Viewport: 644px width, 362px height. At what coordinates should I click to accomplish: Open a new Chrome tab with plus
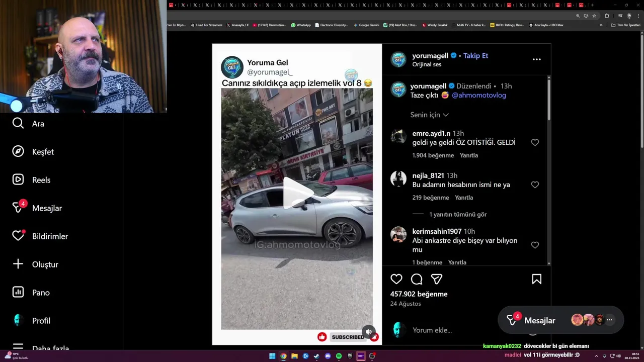coord(592,5)
